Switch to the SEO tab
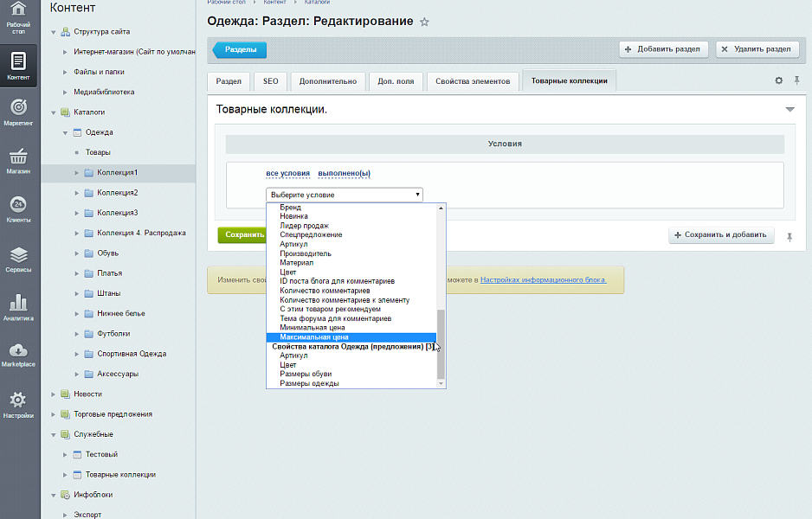The width and height of the screenshot is (812, 519). point(271,81)
